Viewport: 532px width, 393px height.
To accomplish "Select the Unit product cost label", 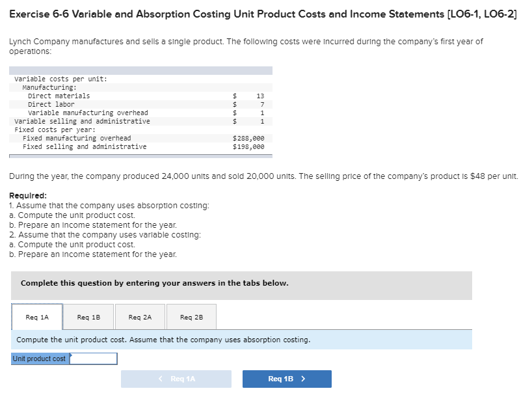I will click(x=40, y=359).
